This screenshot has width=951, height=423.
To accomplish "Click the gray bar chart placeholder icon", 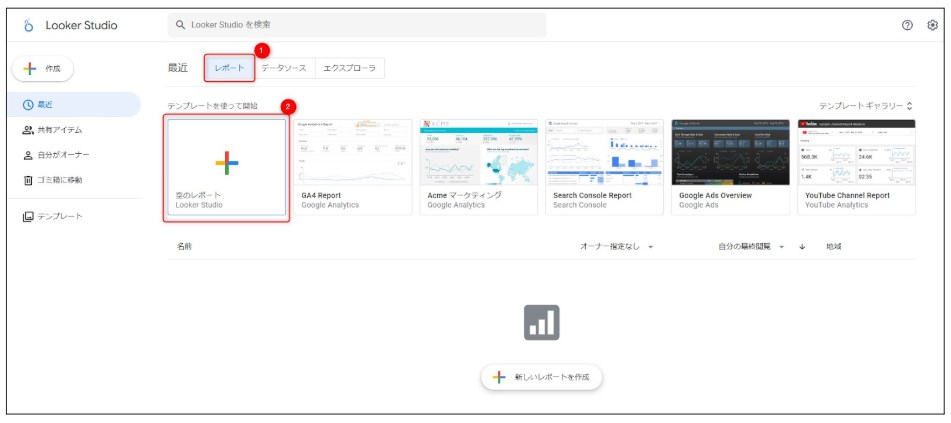I will (542, 322).
